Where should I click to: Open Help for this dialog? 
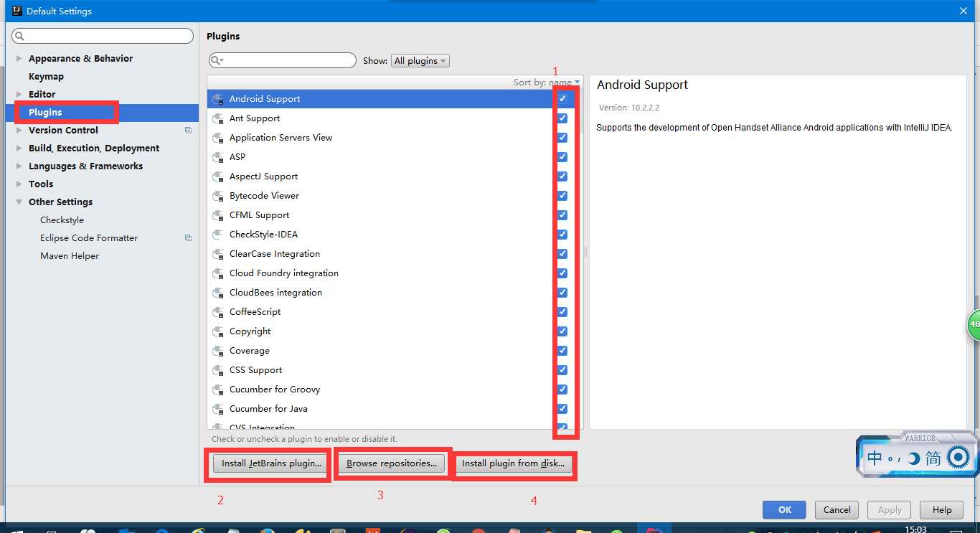942,510
